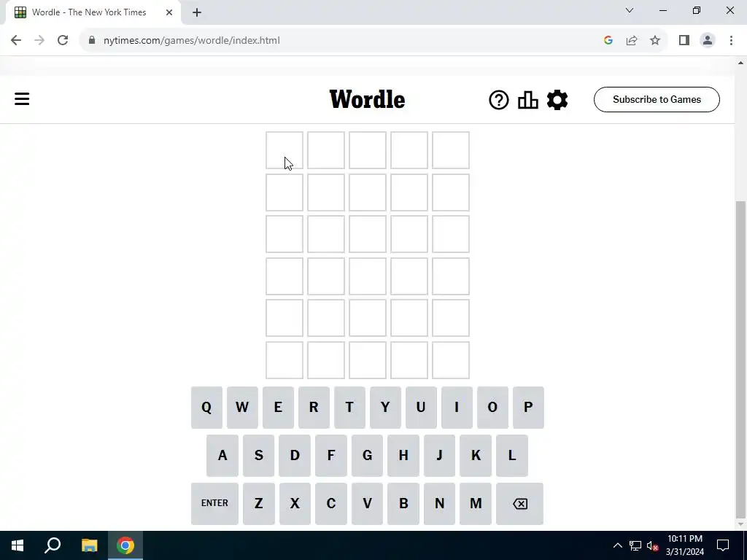This screenshot has width=747, height=560.
Task: Tap the L key on the on-screen keyboard
Action: (511, 455)
